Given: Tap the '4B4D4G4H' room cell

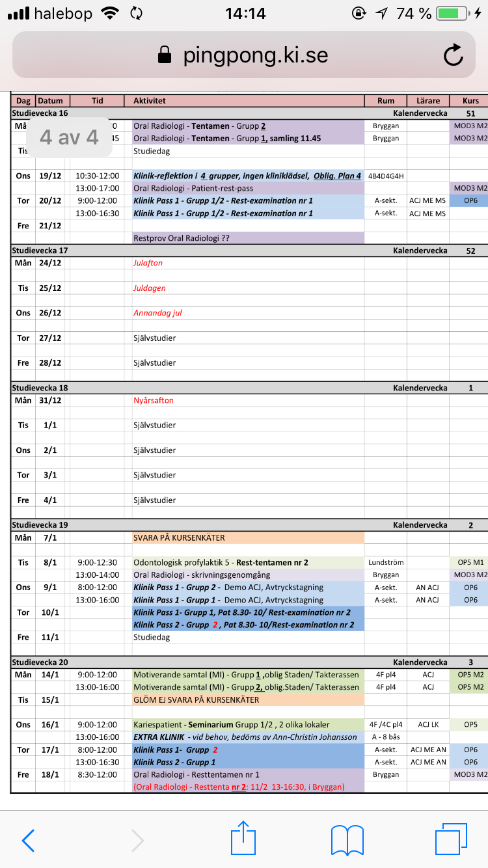Looking at the screenshot, I should click(x=386, y=176).
